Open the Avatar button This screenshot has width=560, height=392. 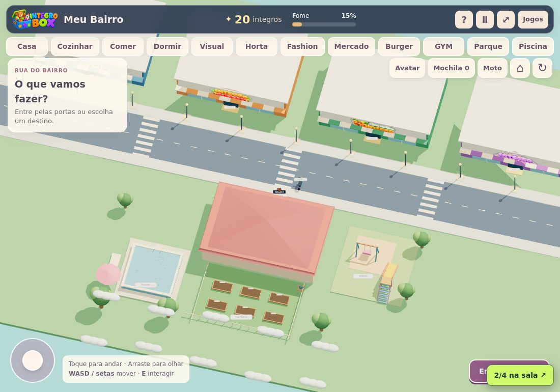[407, 68]
